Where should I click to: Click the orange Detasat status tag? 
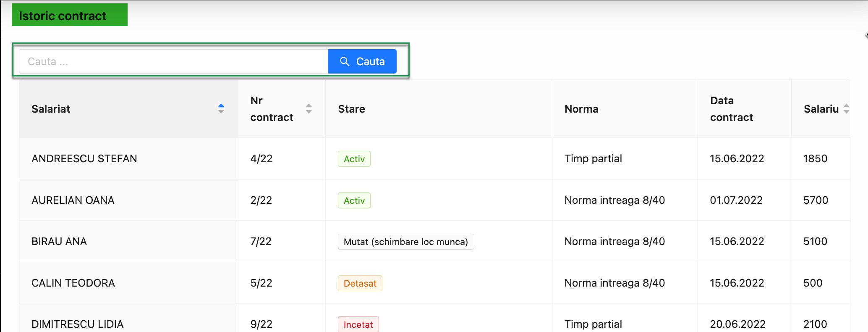click(360, 283)
